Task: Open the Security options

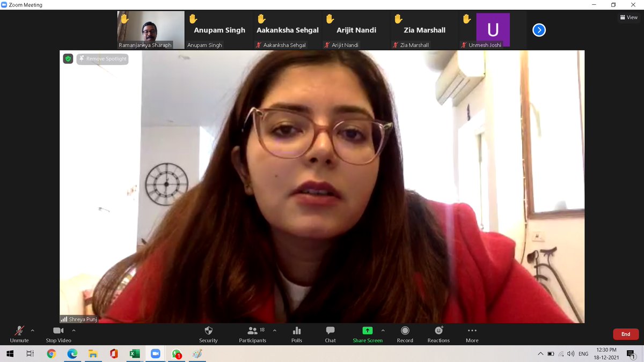Action: (x=208, y=334)
